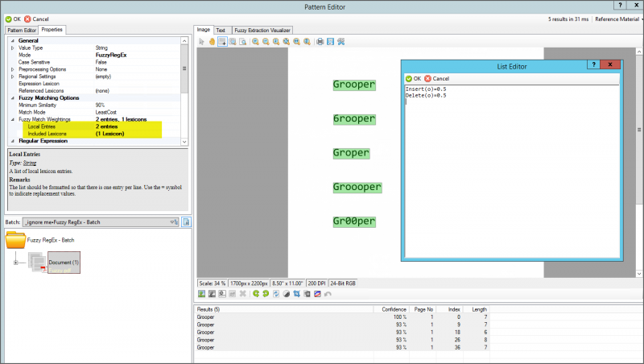Collapse Fuzzy Matching Options section
The width and height of the screenshot is (644, 364).
12,97
